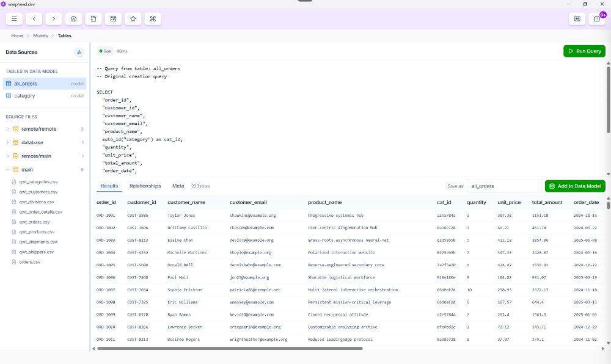
Task: Open the qwt_shippers.csv file
Action: pyautogui.click(x=36, y=252)
